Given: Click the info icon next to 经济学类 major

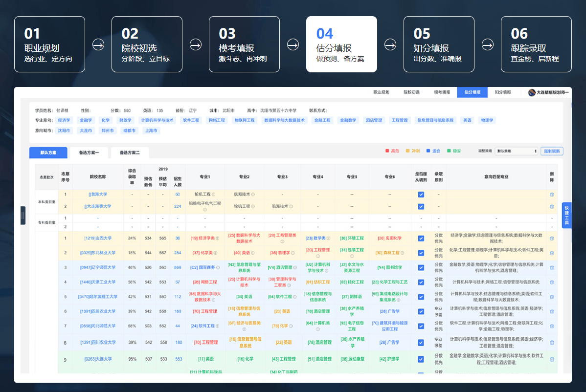Looking at the screenshot, I should point(217,239).
